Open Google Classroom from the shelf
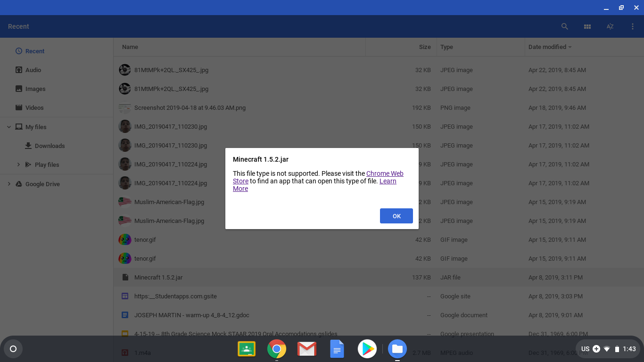Image resolution: width=644 pixels, height=362 pixels. click(x=247, y=349)
